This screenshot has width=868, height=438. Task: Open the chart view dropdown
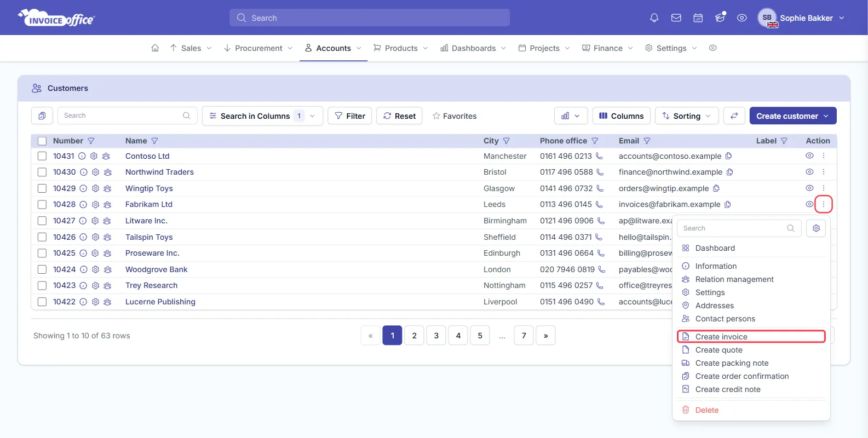(x=571, y=116)
